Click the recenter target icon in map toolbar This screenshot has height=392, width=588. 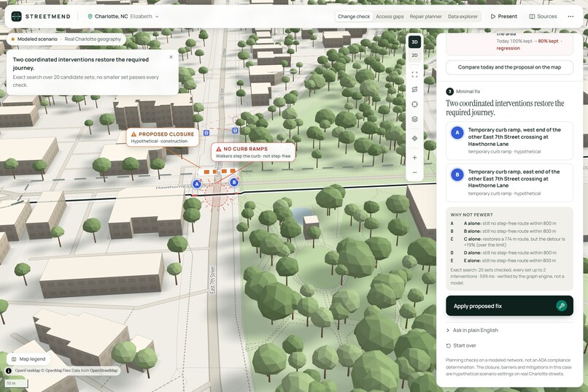tap(414, 104)
